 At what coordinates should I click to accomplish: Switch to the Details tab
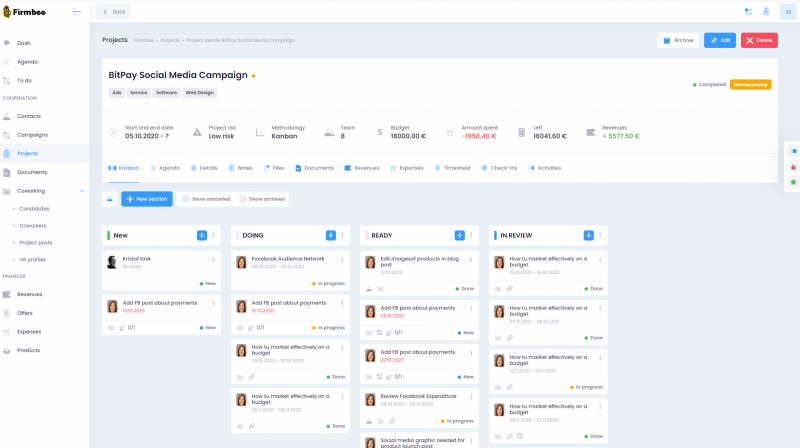[x=204, y=168]
